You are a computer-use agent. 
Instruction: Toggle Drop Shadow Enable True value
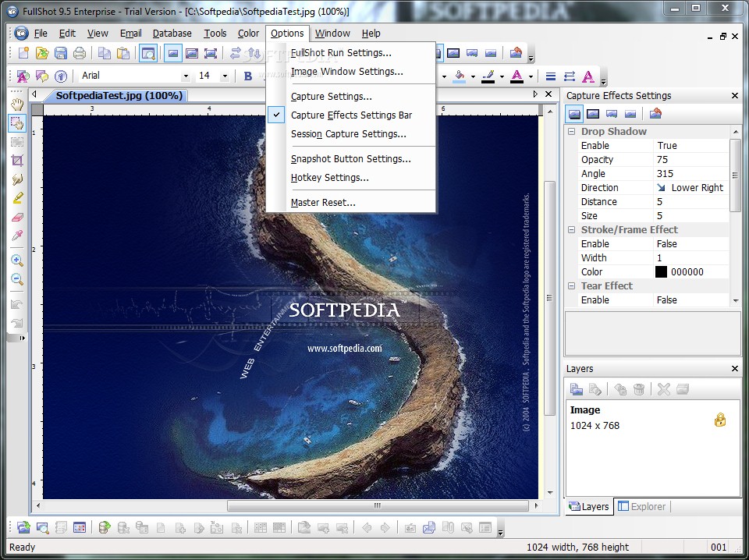coord(690,146)
